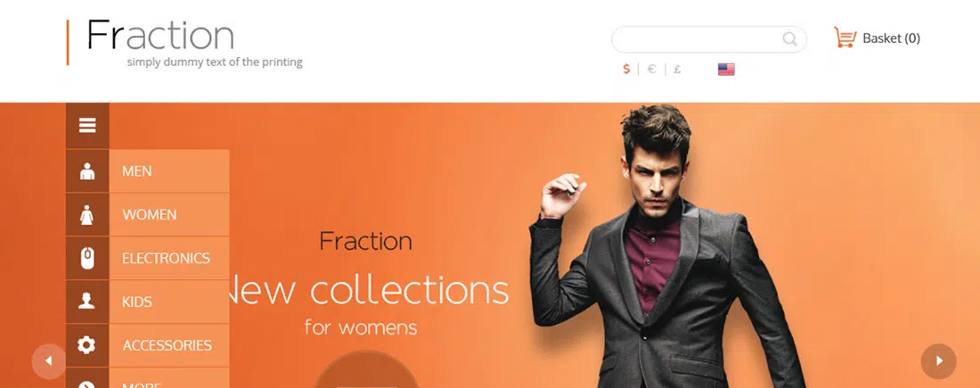The image size is (980, 388).
Task: Focus the search input field
Action: [709, 39]
